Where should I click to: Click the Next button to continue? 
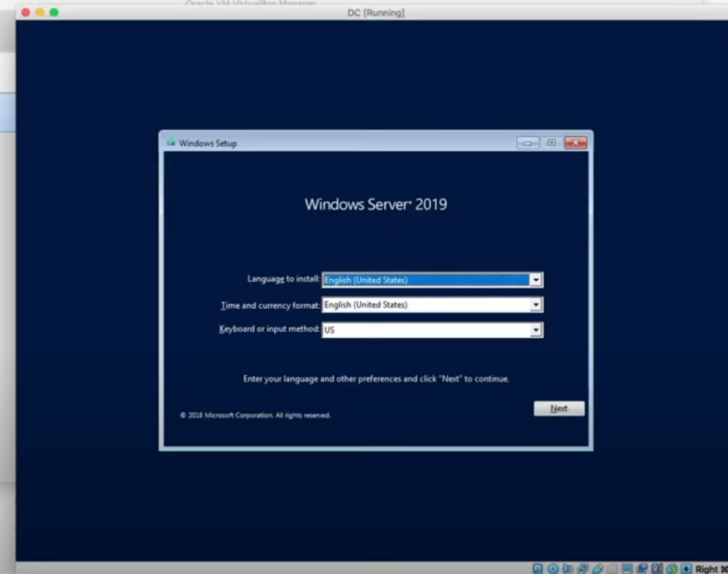(559, 408)
